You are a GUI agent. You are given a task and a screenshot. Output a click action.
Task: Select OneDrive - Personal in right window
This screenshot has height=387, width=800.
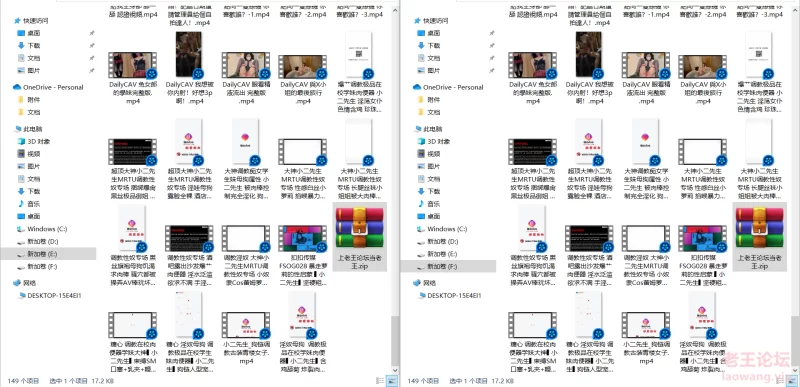pos(448,87)
